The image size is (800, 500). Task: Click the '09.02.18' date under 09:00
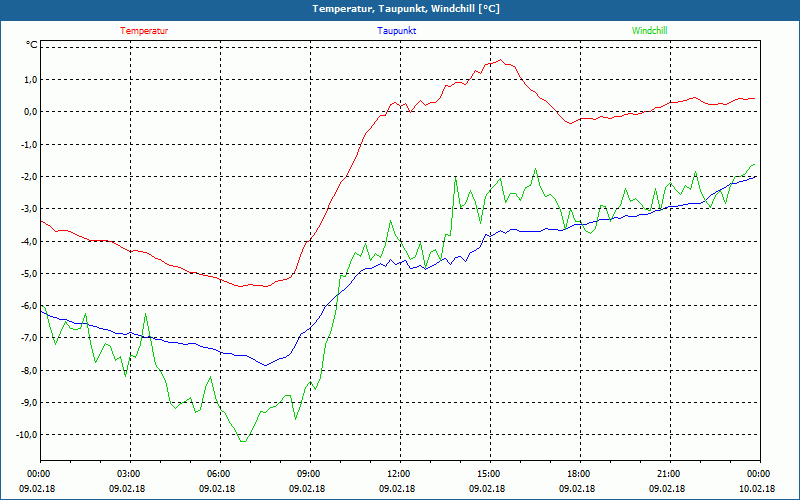(307, 489)
